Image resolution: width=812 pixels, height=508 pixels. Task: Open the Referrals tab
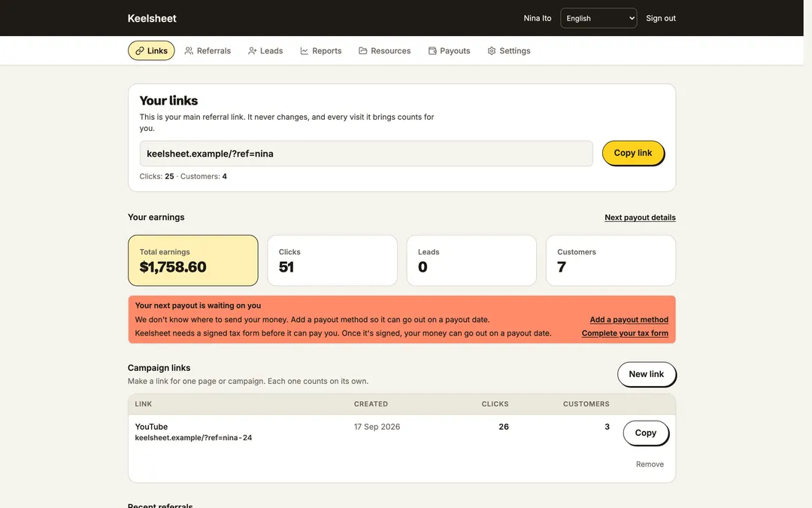(208, 51)
